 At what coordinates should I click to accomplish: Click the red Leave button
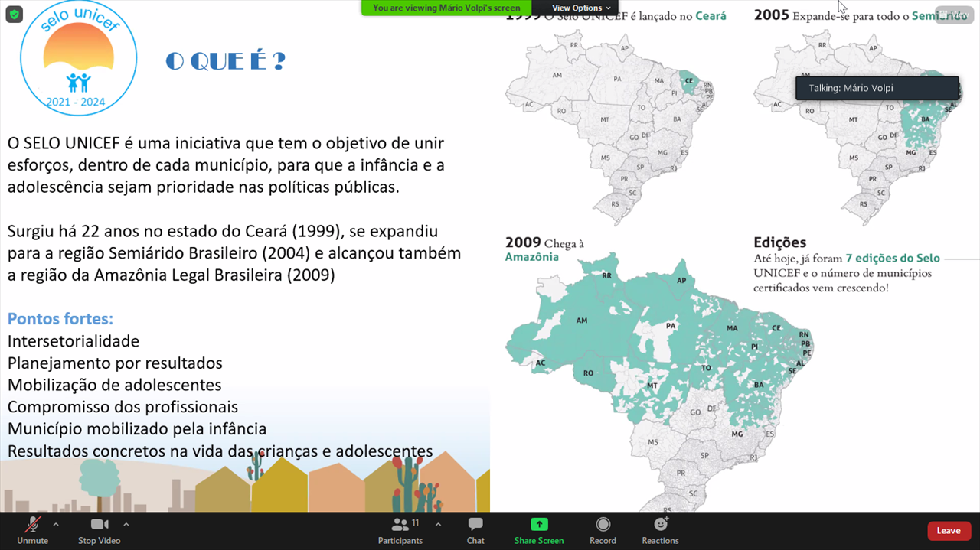click(949, 531)
